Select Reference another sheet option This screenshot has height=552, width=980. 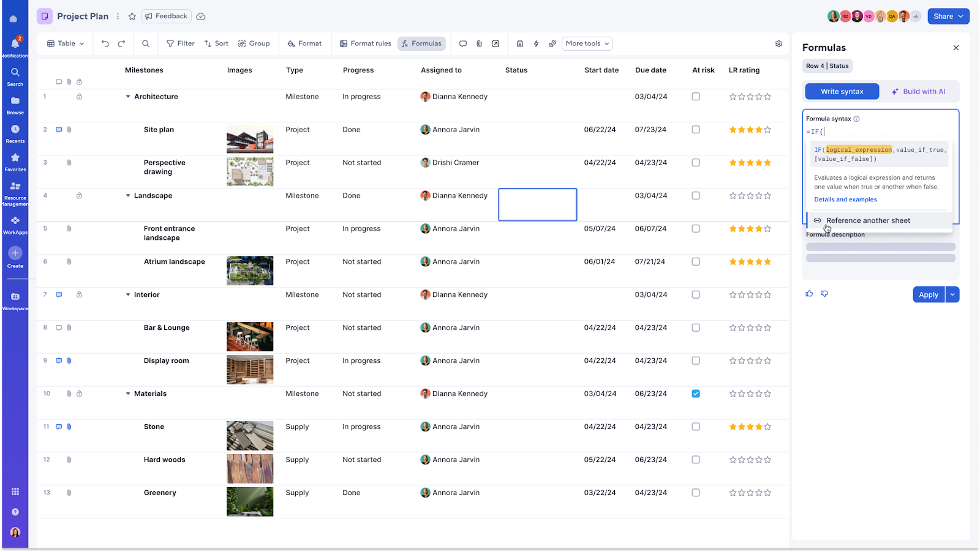click(x=880, y=220)
